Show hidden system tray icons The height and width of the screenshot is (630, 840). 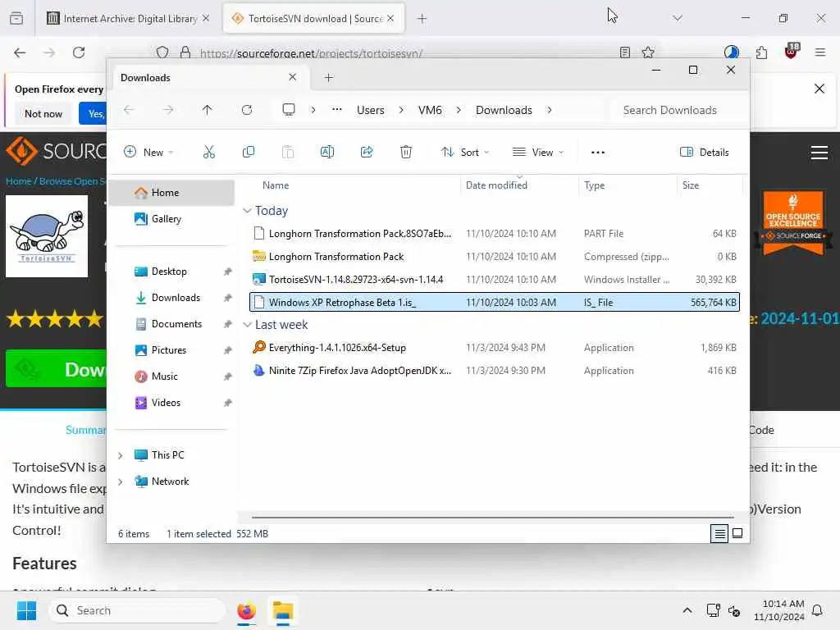coord(687,610)
